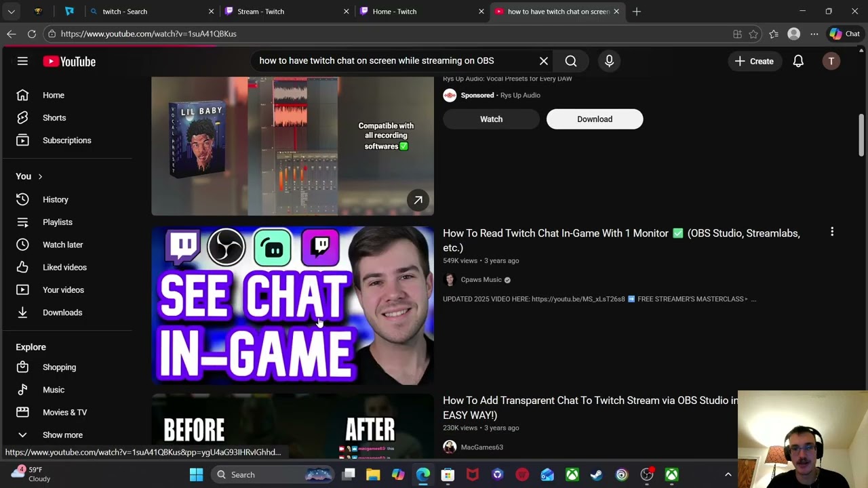Screen dimensions: 868x488
Task: Open a new browser tab
Action: pos(636,12)
